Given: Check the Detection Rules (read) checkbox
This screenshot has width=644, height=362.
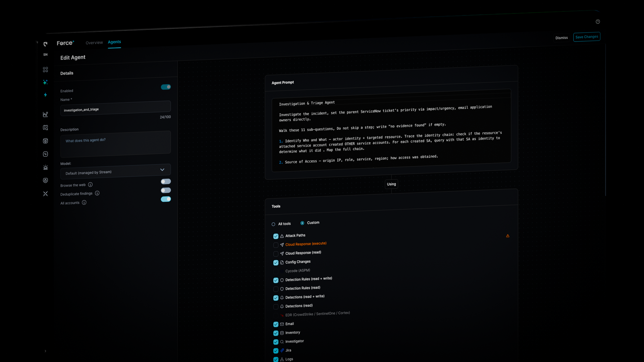Looking at the screenshot, I should (x=276, y=289).
